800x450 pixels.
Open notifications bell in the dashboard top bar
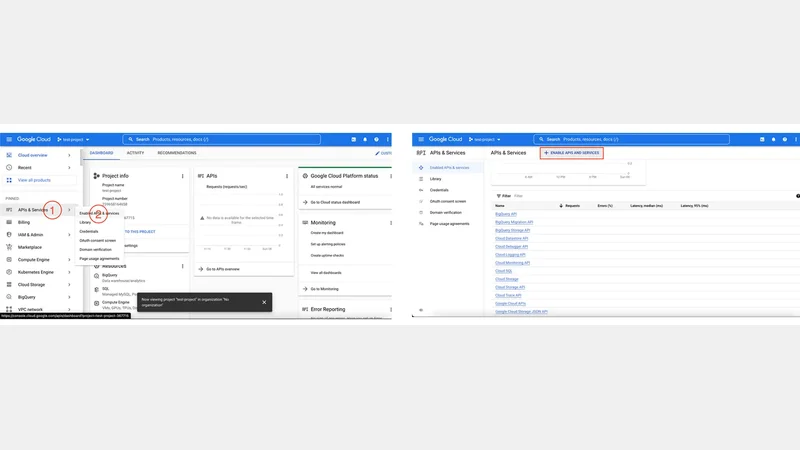(365, 139)
